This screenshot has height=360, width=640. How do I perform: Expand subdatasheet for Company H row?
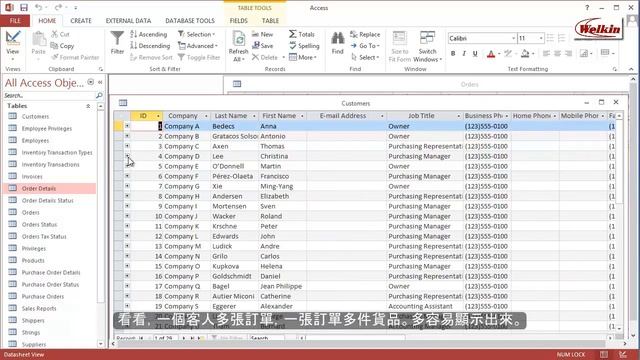pyautogui.click(x=127, y=196)
